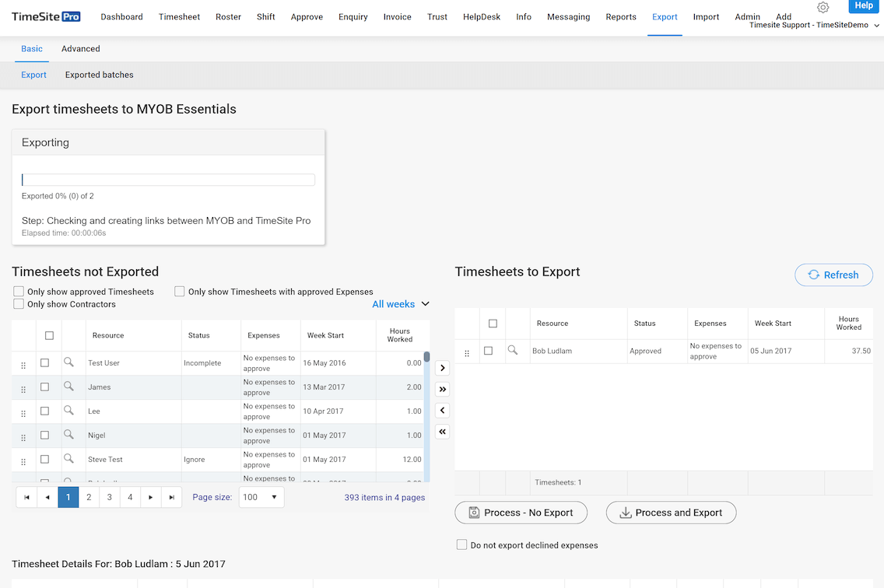
Task: Go to previous page pager icon
Action: coord(47,497)
